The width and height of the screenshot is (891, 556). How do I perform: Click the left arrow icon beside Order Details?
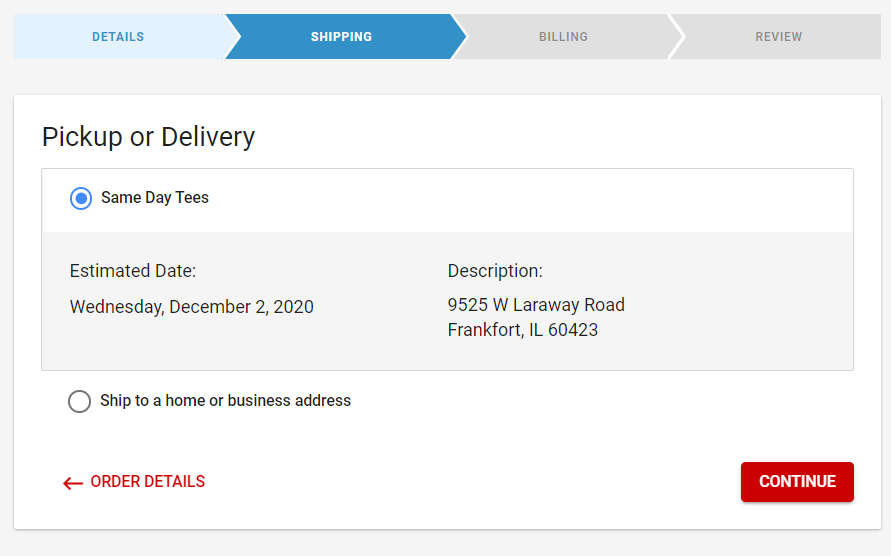point(72,483)
